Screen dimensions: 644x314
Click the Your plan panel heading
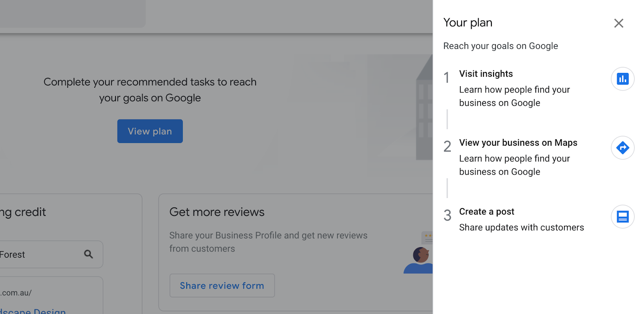click(468, 23)
